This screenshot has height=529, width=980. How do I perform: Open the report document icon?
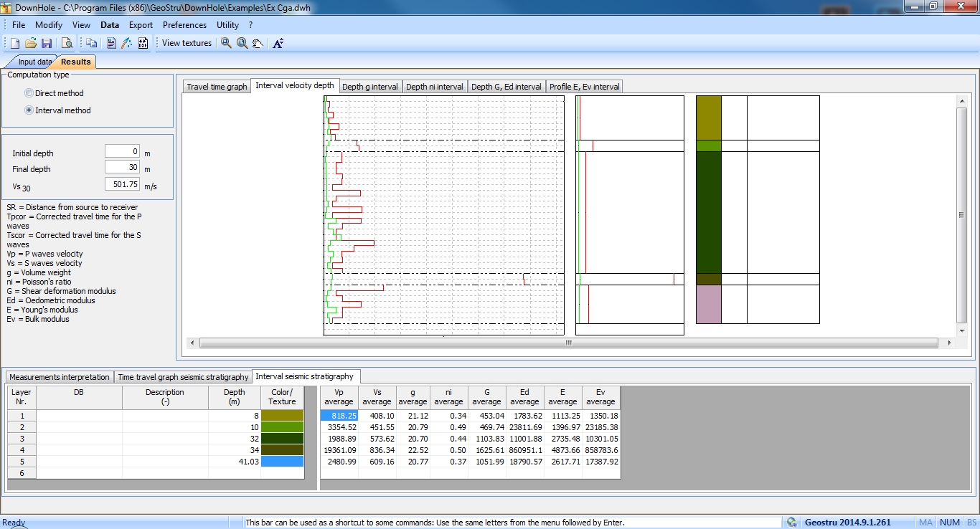(111, 43)
